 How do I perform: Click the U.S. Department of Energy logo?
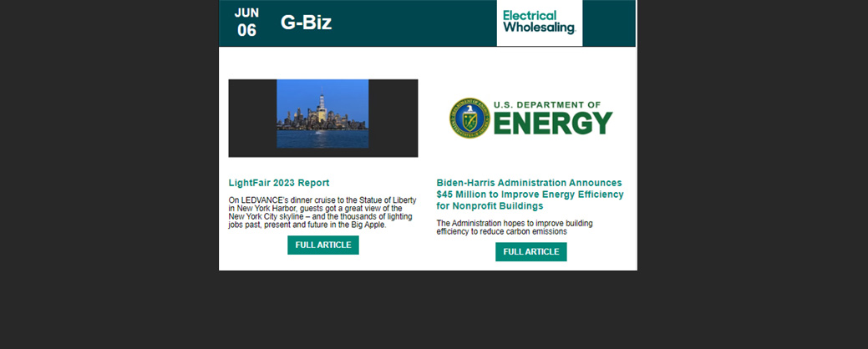click(530, 118)
